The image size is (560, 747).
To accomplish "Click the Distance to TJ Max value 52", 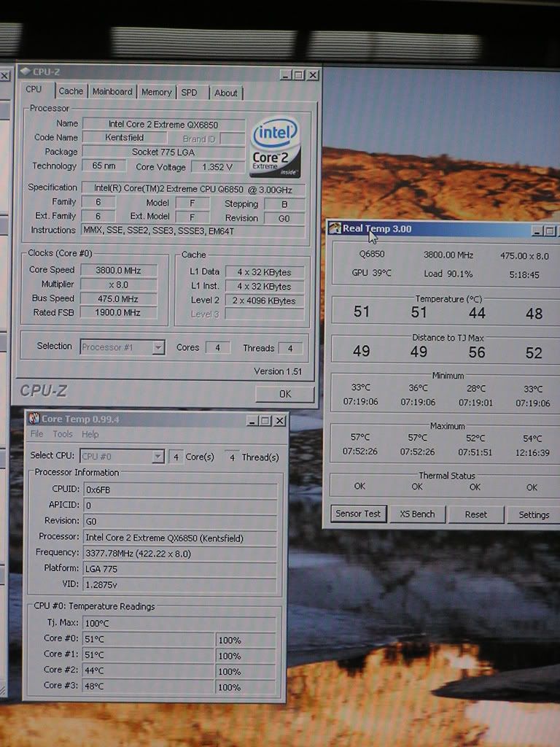I will coord(534,353).
